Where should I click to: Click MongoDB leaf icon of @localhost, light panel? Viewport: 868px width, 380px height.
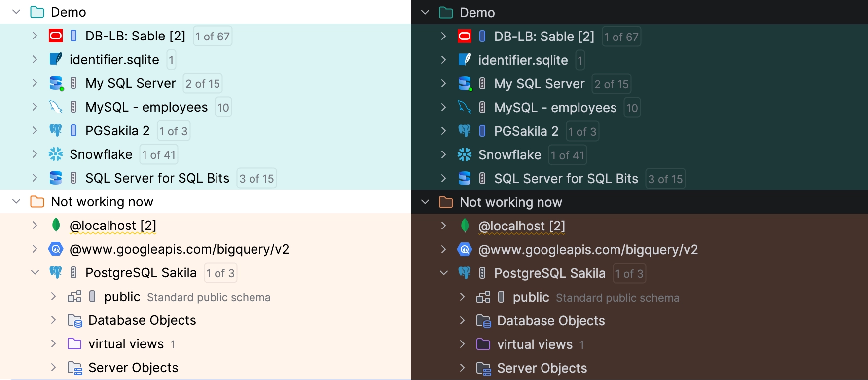click(56, 225)
